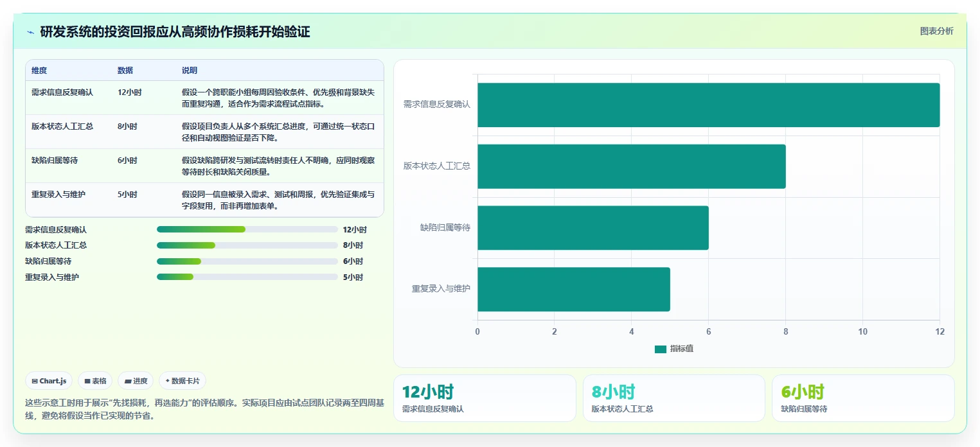The width and height of the screenshot is (980, 447).
Task: Click the description starting 假设同一信息
Action: coord(278,200)
